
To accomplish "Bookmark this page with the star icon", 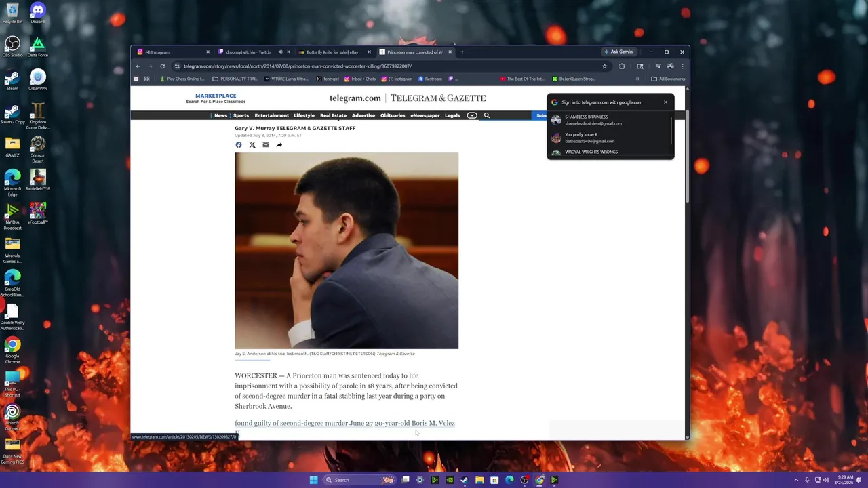I will 604,66.
